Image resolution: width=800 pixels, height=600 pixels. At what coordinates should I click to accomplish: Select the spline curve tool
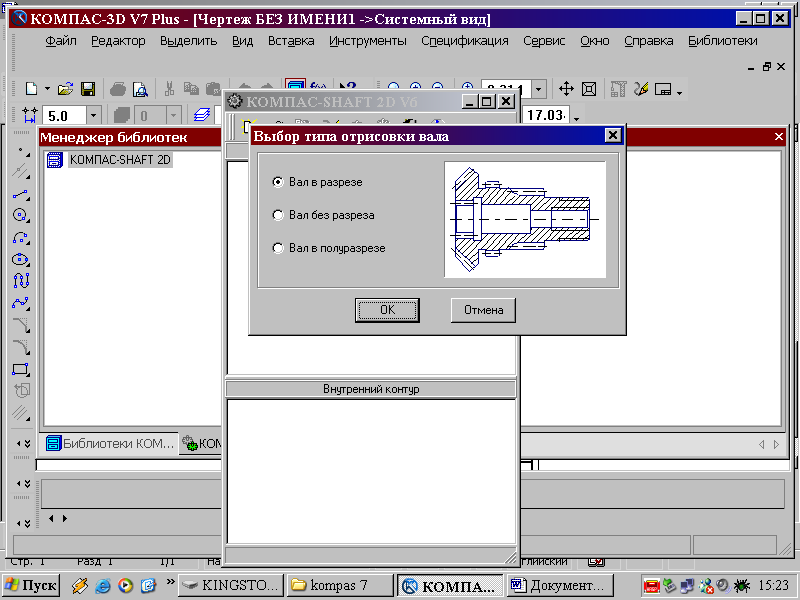(21, 303)
